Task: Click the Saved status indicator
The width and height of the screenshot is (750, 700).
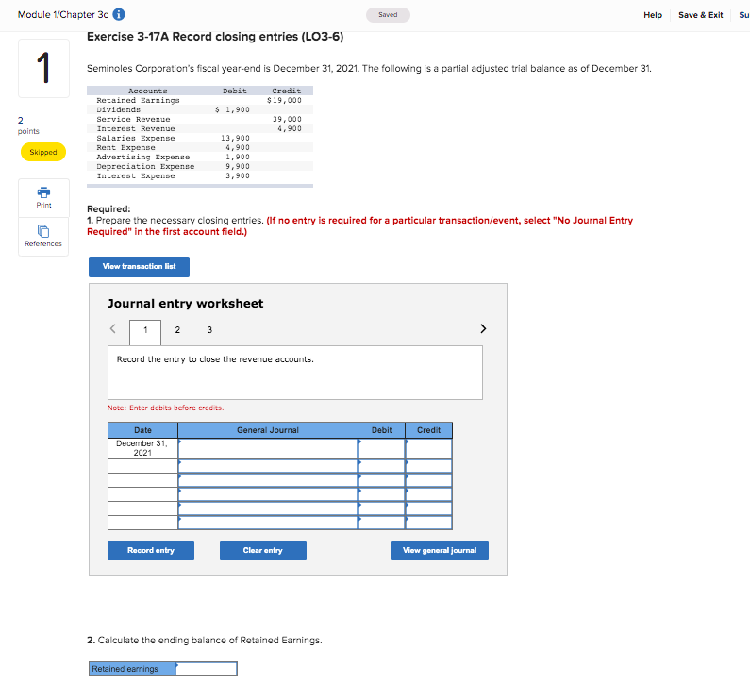Action: coord(388,15)
